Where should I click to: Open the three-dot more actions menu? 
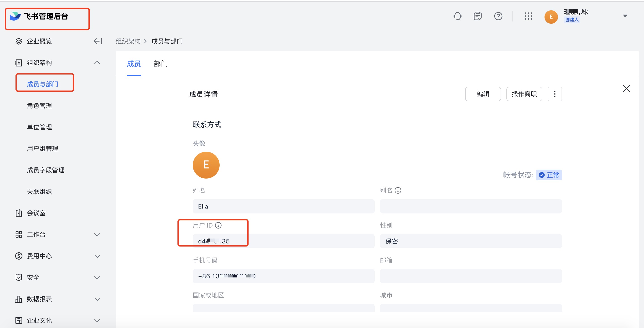point(555,94)
